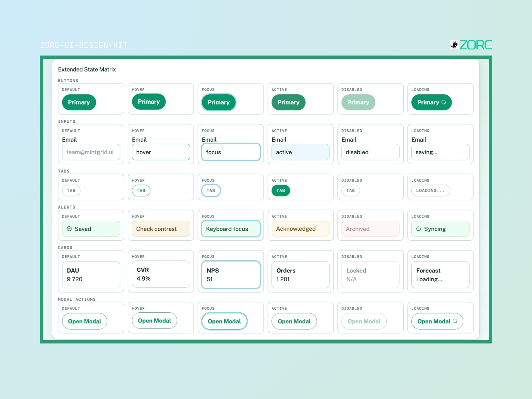Viewport: 532px width, 399px height.
Task: Click the default Open Modal button
Action: (84, 321)
